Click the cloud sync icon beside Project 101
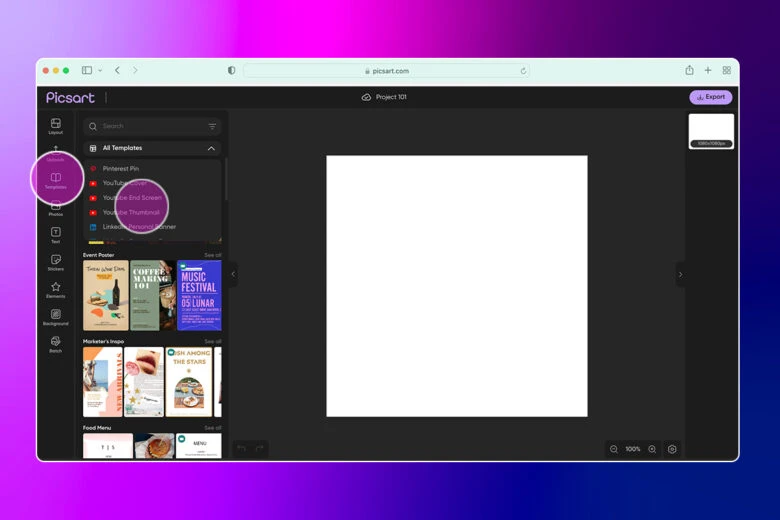 tap(366, 97)
